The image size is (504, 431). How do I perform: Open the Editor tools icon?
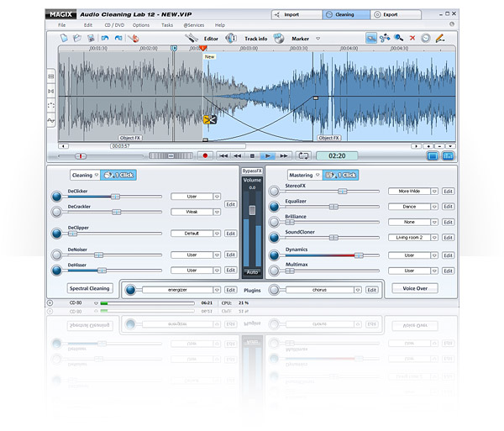point(192,39)
